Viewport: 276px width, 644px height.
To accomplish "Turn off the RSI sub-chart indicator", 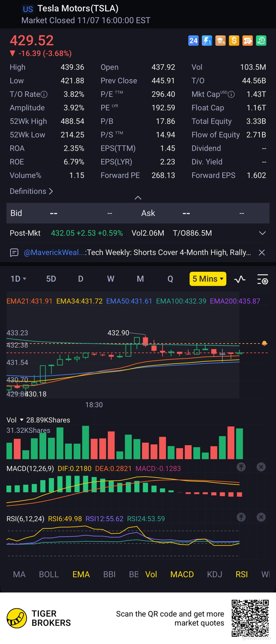I will (x=241, y=574).
